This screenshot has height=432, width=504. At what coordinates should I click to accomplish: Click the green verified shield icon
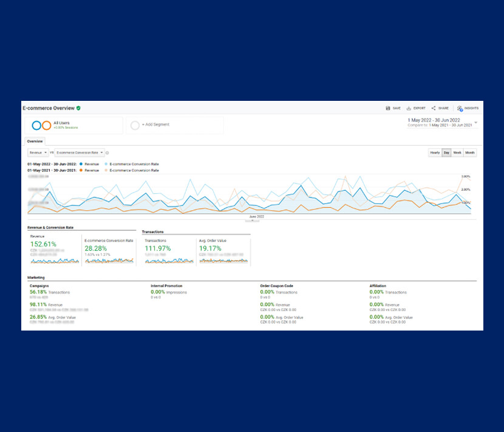point(78,108)
